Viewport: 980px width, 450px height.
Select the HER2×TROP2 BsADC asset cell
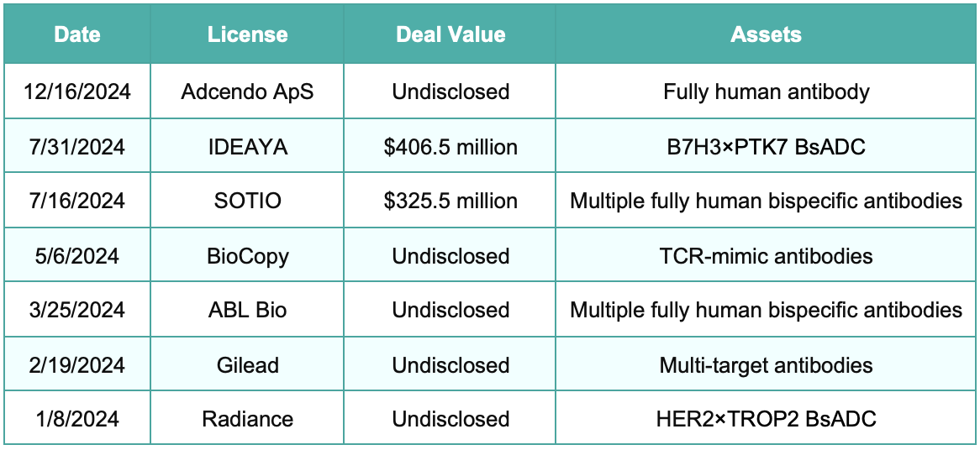767,418
